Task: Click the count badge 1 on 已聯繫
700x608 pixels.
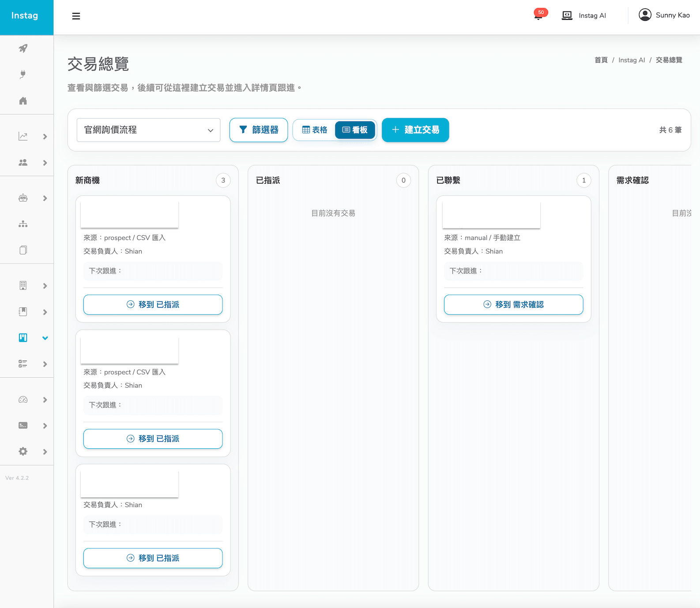Action: point(584,180)
